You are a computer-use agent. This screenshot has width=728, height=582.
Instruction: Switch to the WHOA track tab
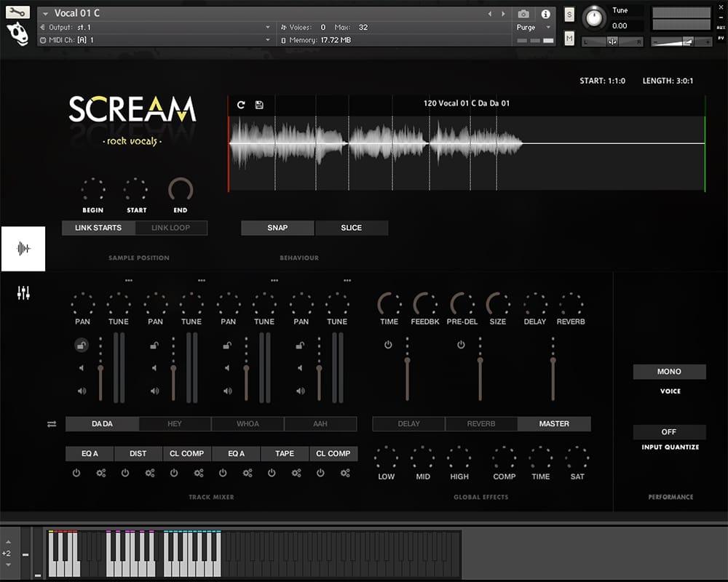click(x=248, y=424)
